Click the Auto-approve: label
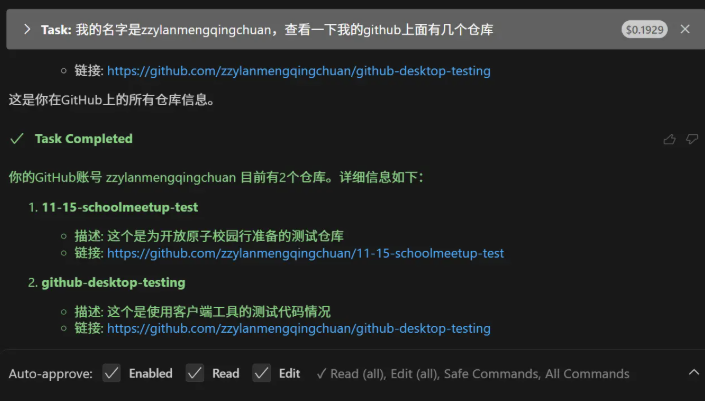Image resolution: width=705 pixels, height=401 pixels. (x=50, y=374)
